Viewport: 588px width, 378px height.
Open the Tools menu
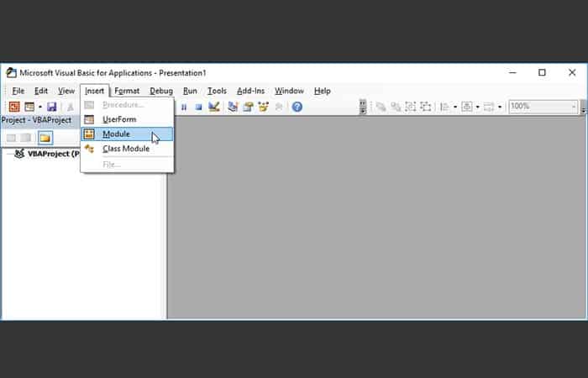[217, 91]
